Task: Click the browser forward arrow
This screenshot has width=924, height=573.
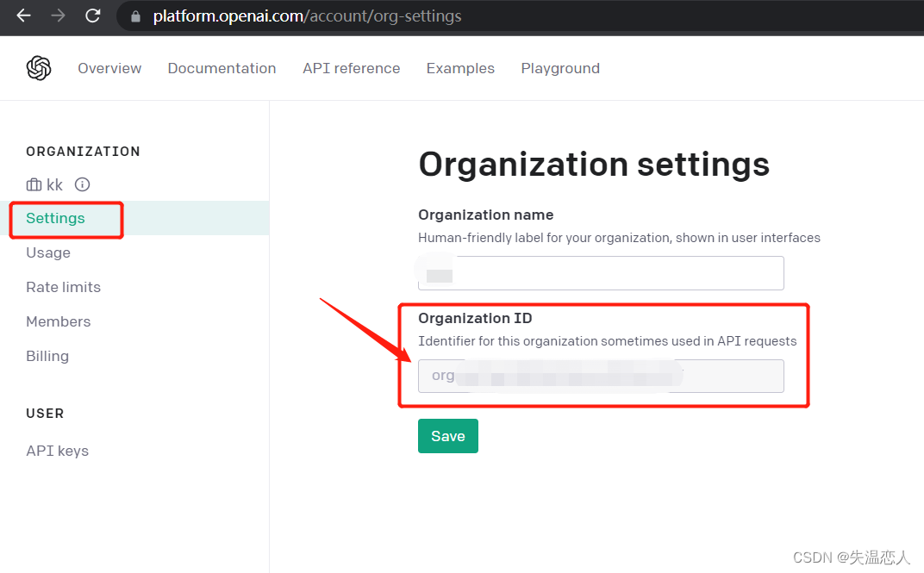Action: click(x=58, y=16)
